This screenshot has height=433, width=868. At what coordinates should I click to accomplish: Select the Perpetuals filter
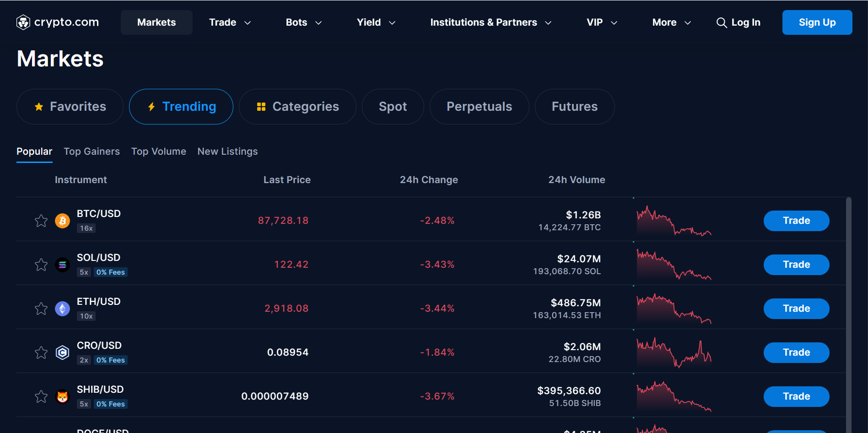(479, 107)
